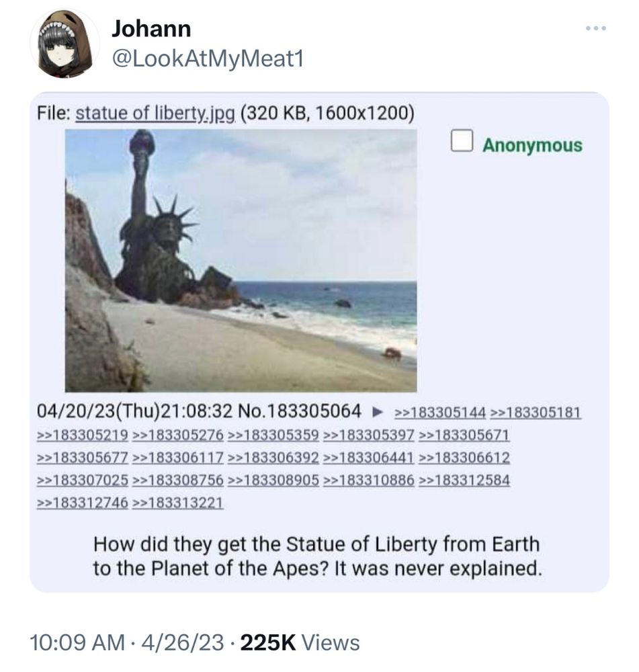Jump to reply >>183305671
The width and height of the screenshot is (639, 672).
tap(464, 435)
